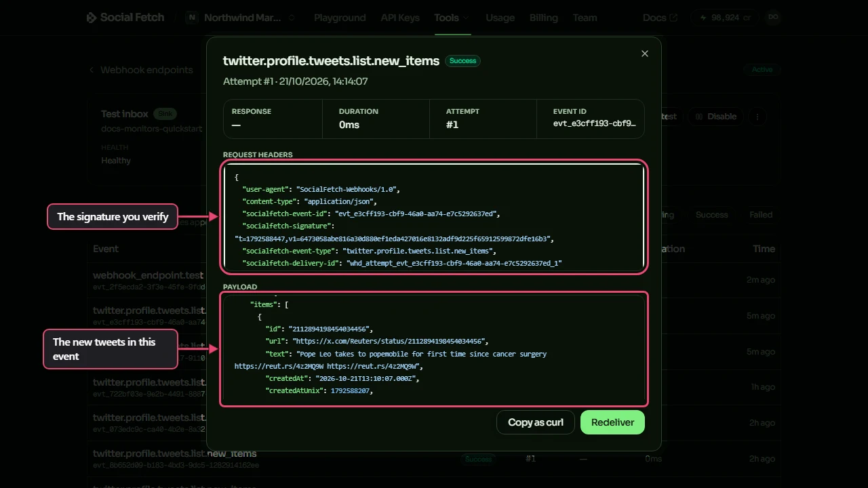Screen dimensions: 868x488
Task: Open the endpoint more options menu
Action: point(757,117)
